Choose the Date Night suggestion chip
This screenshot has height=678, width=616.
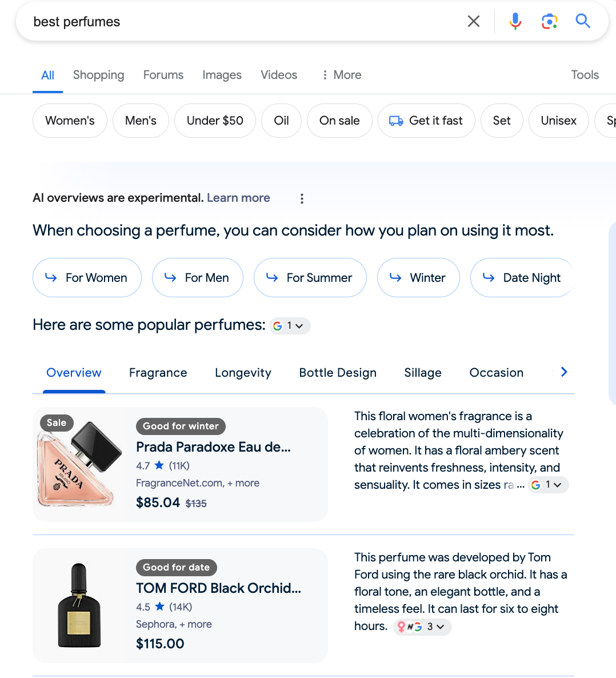click(x=522, y=278)
